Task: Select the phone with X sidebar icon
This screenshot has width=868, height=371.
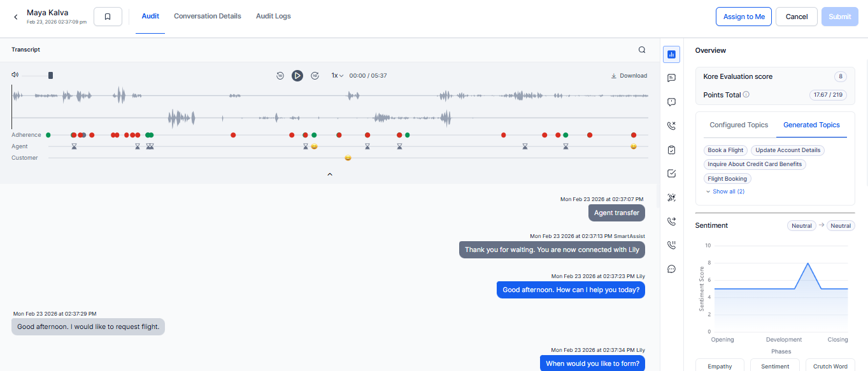Action: point(671,126)
